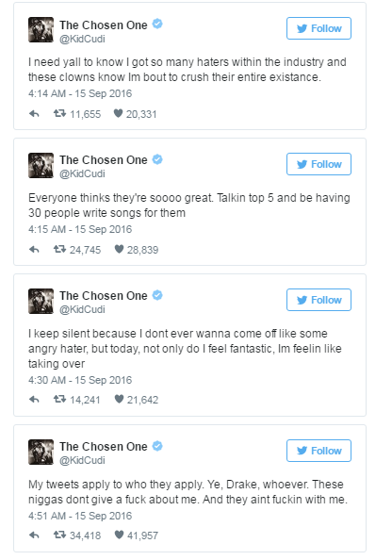
Task: Like the tweet with 28,839 likes
Action: click(x=119, y=249)
